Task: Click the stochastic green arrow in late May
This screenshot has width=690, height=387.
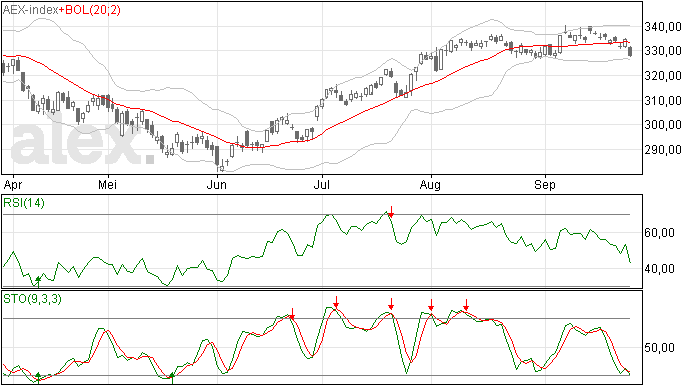Action: tap(172, 378)
